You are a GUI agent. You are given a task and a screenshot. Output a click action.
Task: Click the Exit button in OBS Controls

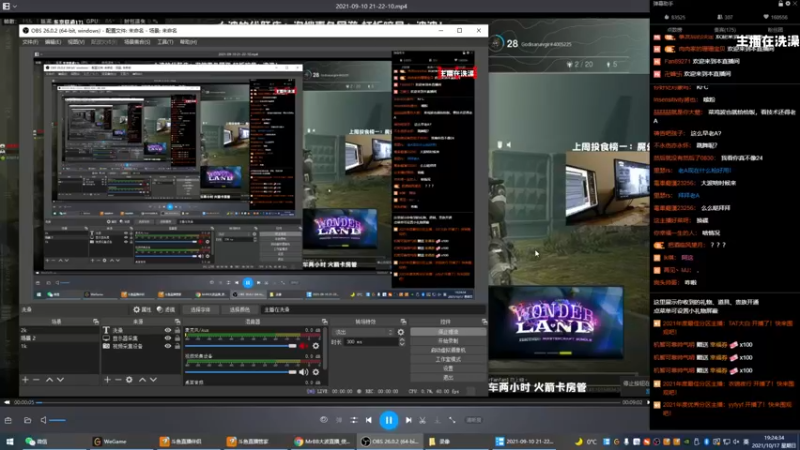[448, 378]
